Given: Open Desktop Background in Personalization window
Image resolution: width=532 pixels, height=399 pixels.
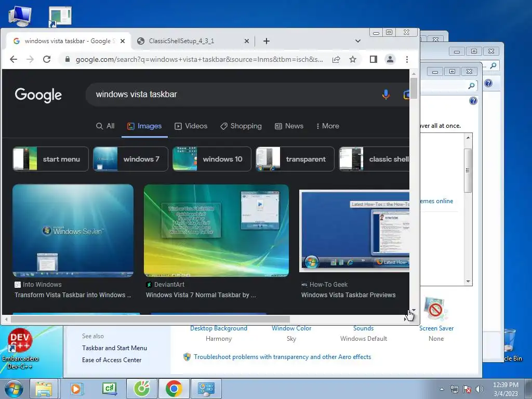Looking at the screenshot, I should (x=219, y=328).
